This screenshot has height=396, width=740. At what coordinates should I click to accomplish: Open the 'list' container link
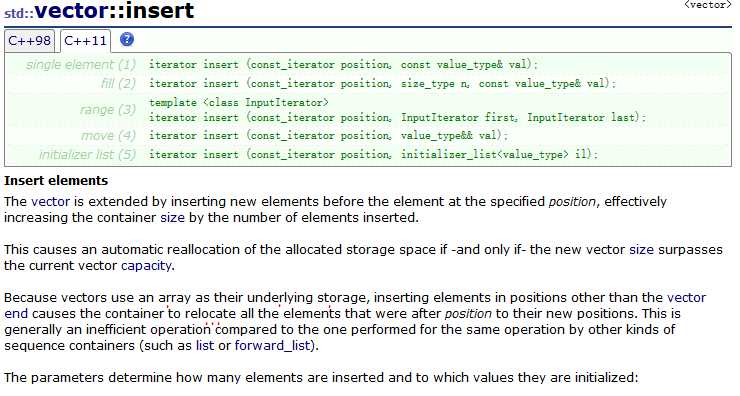[205, 346]
